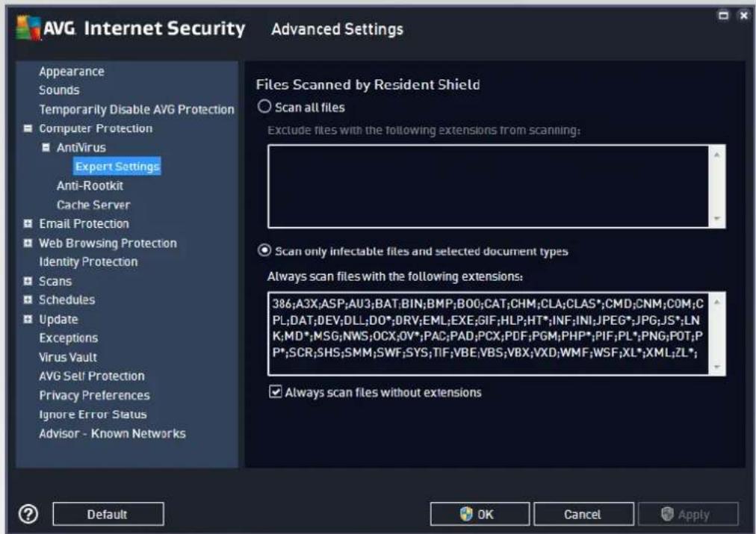The height and width of the screenshot is (534, 756).
Task: Collapse the Computer Protection tree node
Action: click(28, 128)
